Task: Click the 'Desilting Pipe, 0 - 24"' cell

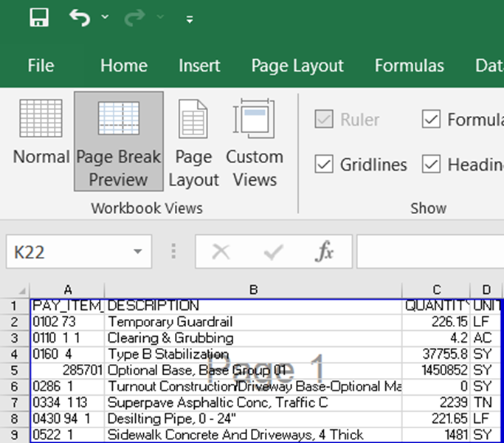Action: click(253, 419)
